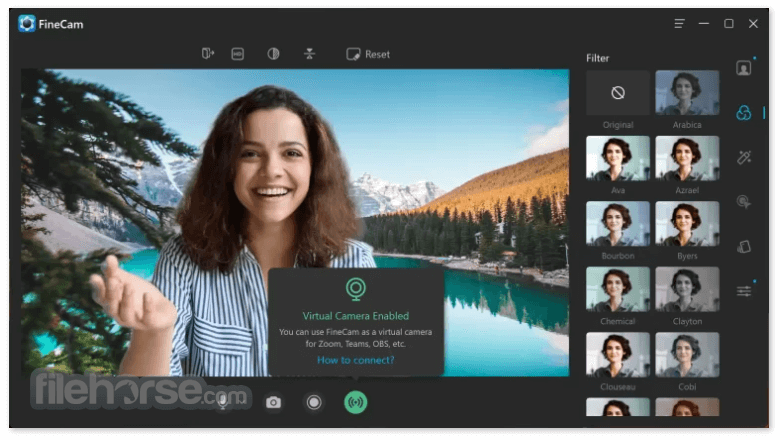Toggle the green virtual camera button
This screenshot has height=440, width=780.
coord(356,402)
